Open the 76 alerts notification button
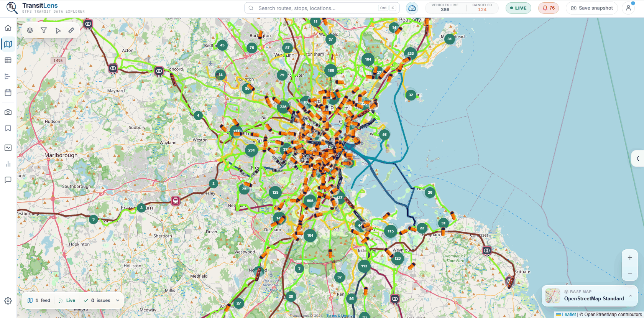 pos(549,8)
